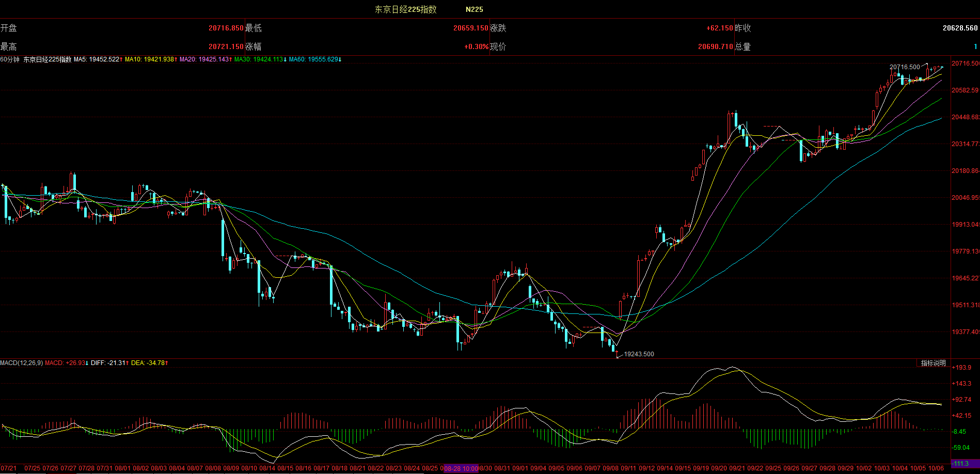
Task: Click the N225 ticker code
Action: coord(474,9)
